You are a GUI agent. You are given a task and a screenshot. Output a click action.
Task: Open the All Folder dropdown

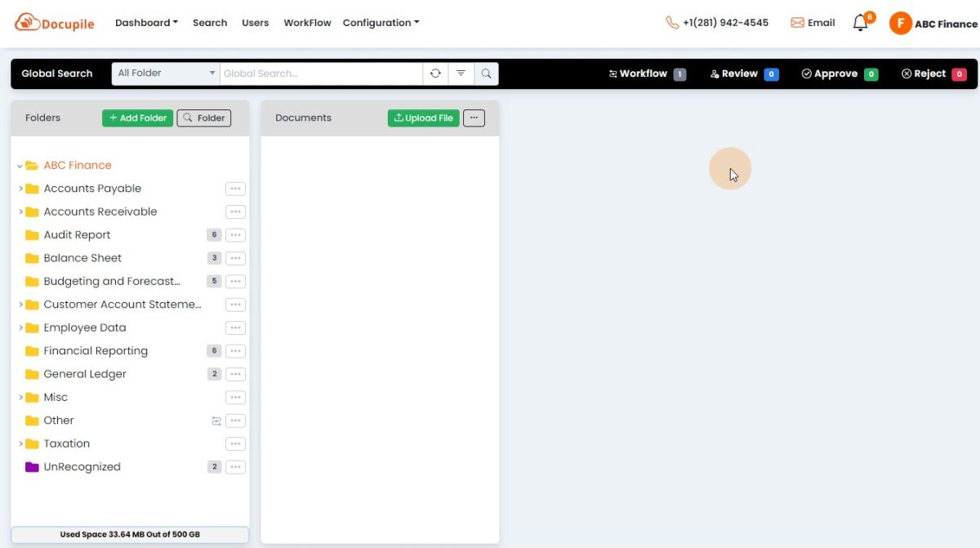pyautogui.click(x=165, y=73)
